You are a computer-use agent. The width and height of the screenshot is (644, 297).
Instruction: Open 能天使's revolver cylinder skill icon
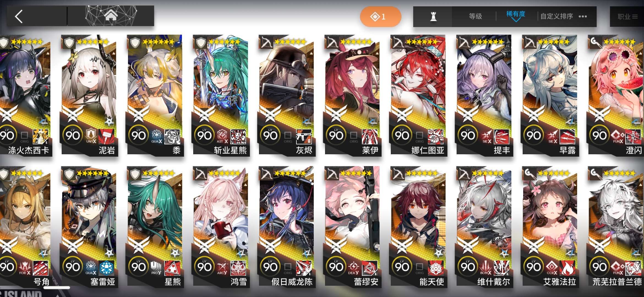pyautogui.click(x=436, y=268)
